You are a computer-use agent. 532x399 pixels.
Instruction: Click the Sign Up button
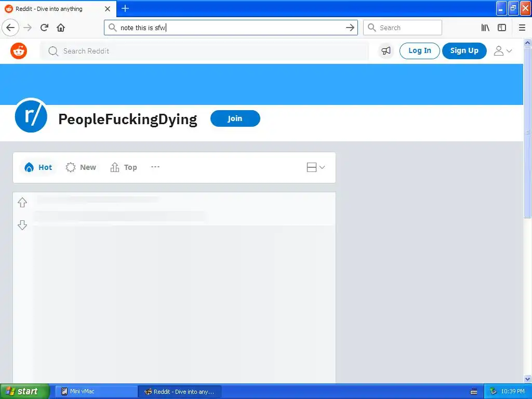[464, 51]
